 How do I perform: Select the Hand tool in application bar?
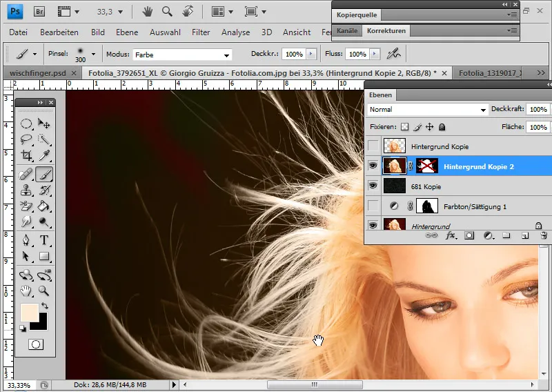(148, 12)
